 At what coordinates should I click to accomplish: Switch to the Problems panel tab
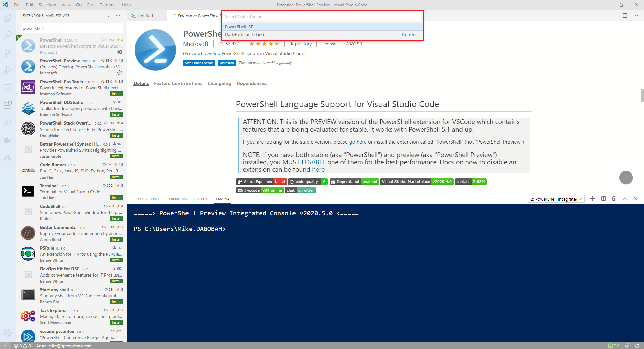coord(178,199)
